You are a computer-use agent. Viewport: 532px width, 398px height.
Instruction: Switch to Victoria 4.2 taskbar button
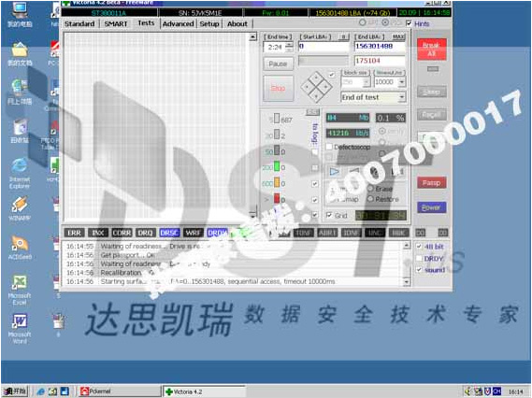pyautogui.click(x=204, y=391)
